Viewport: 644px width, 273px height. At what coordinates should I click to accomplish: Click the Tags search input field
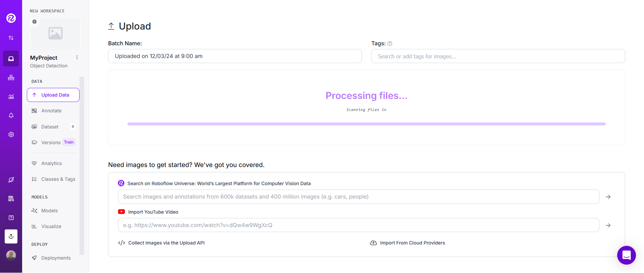[x=498, y=56]
